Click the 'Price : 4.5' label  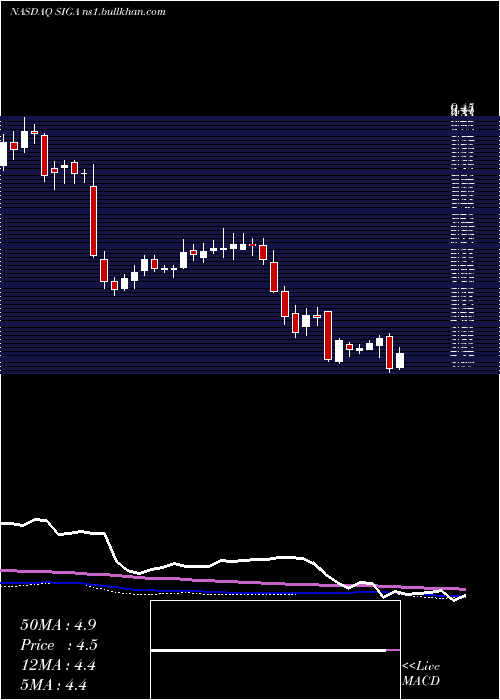tap(59, 645)
